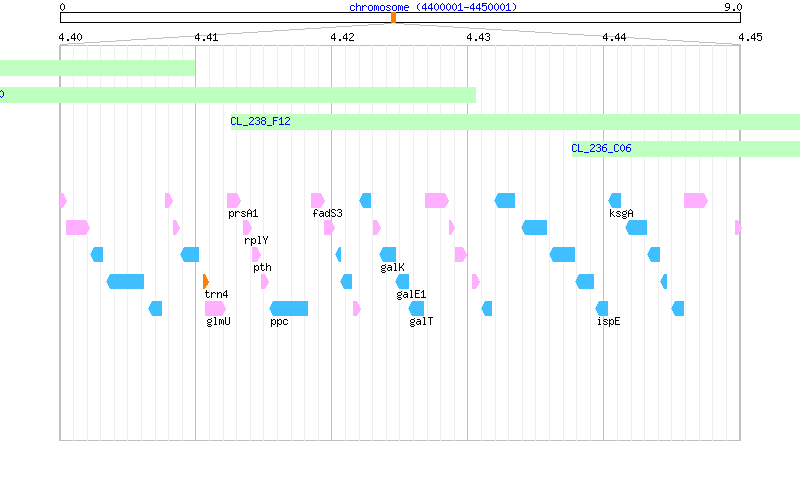Click the blue ksgA gene arrow

click(x=615, y=201)
